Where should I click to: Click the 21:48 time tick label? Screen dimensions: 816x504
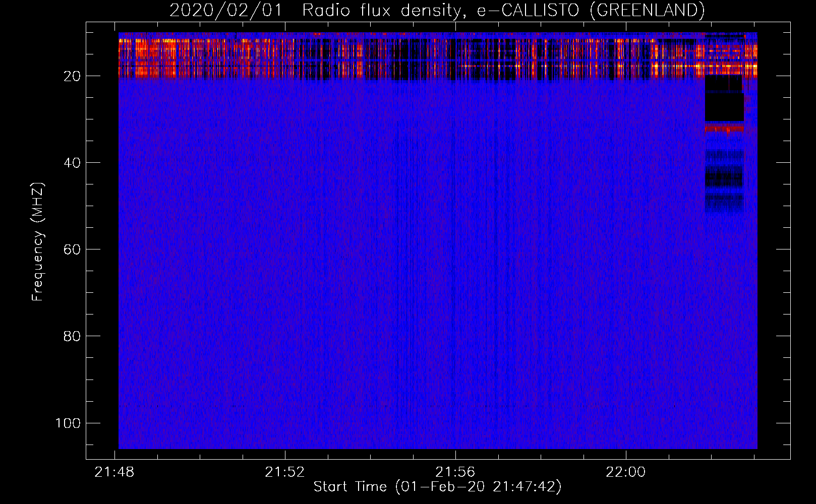tap(114, 472)
